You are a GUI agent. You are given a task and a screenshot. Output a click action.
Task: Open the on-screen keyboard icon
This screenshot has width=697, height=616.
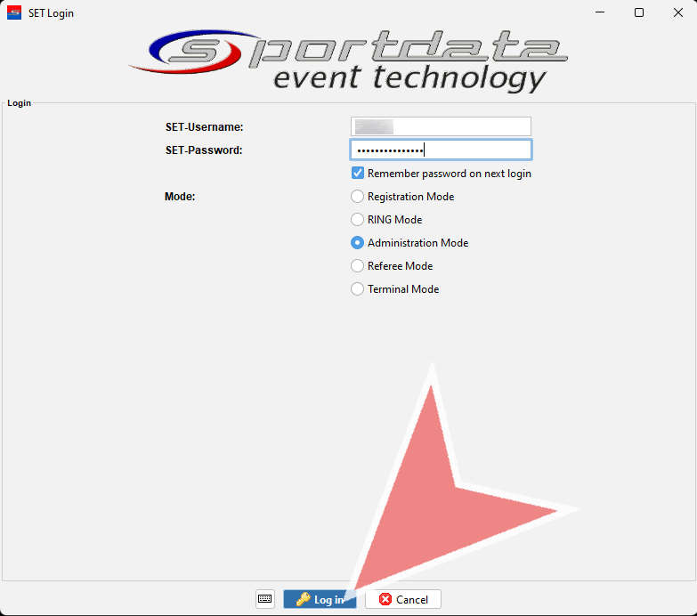265,599
